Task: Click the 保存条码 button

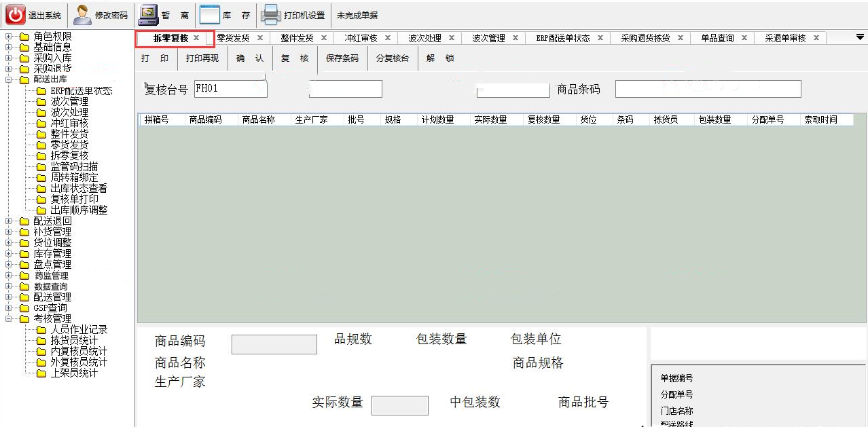Action: point(342,58)
